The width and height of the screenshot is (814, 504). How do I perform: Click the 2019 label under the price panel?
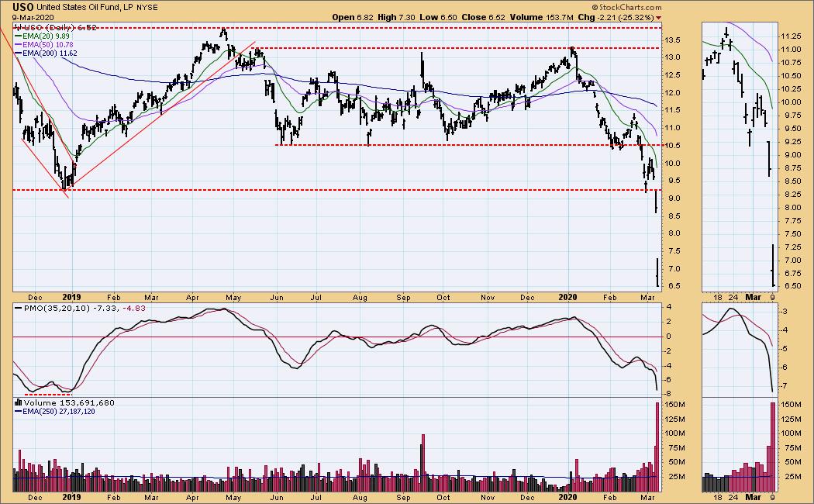pyautogui.click(x=71, y=298)
